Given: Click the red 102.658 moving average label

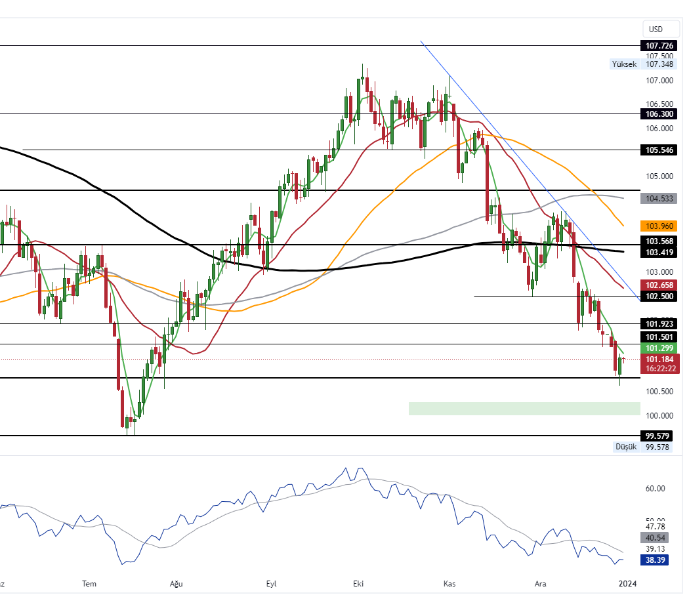Looking at the screenshot, I should [658, 285].
